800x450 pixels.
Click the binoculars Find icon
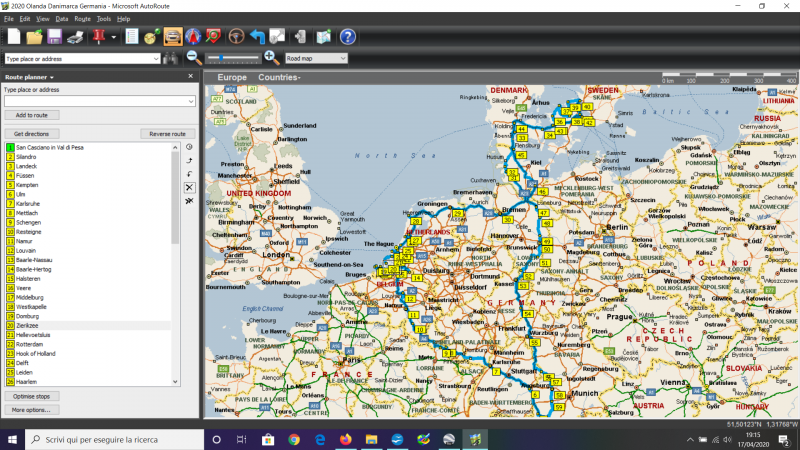(170, 58)
